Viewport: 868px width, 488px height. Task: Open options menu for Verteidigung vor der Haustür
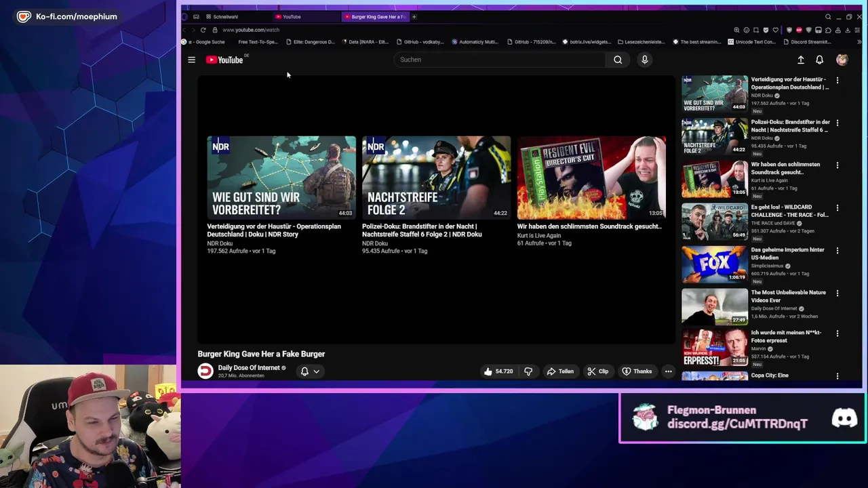click(837, 80)
